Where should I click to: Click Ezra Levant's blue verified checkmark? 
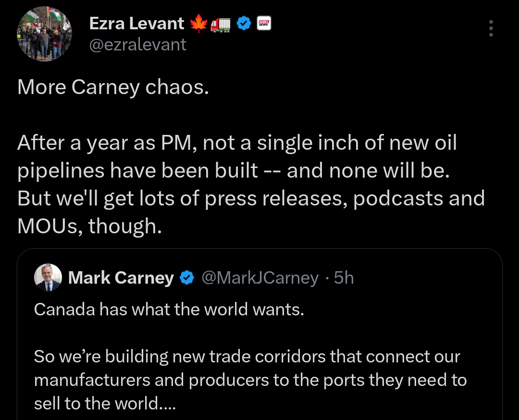pos(244,23)
